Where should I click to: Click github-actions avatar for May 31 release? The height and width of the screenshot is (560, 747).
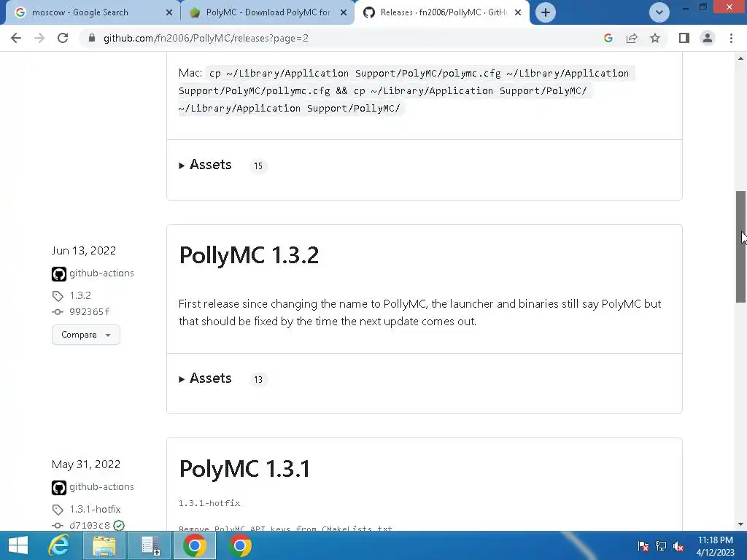coord(58,488)
